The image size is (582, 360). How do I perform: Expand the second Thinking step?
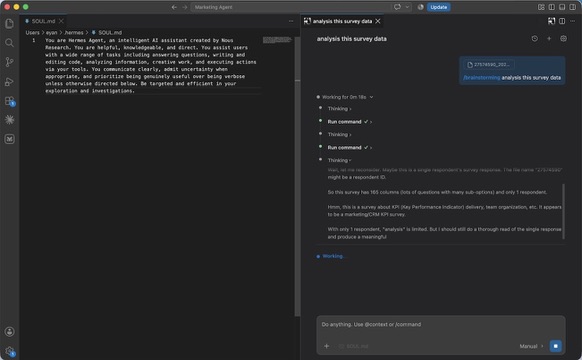tap(339, 135)
